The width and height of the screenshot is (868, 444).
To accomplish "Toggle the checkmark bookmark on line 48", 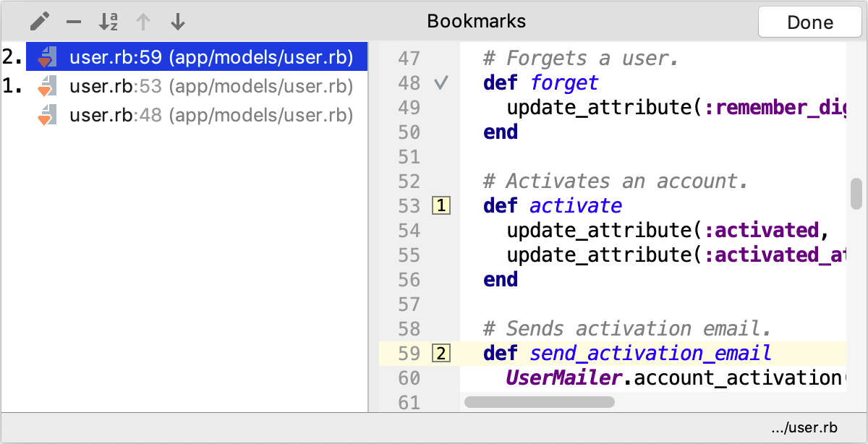I will point(441,83).
